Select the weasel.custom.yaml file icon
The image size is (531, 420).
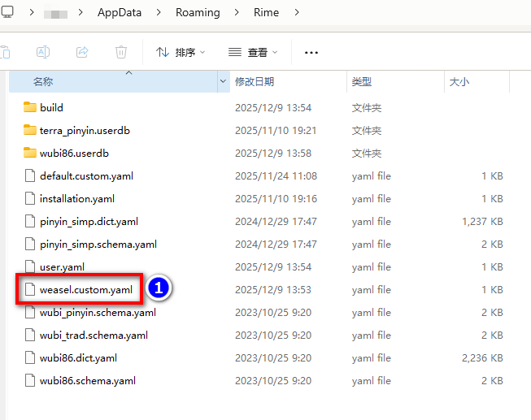click(30, 289)
